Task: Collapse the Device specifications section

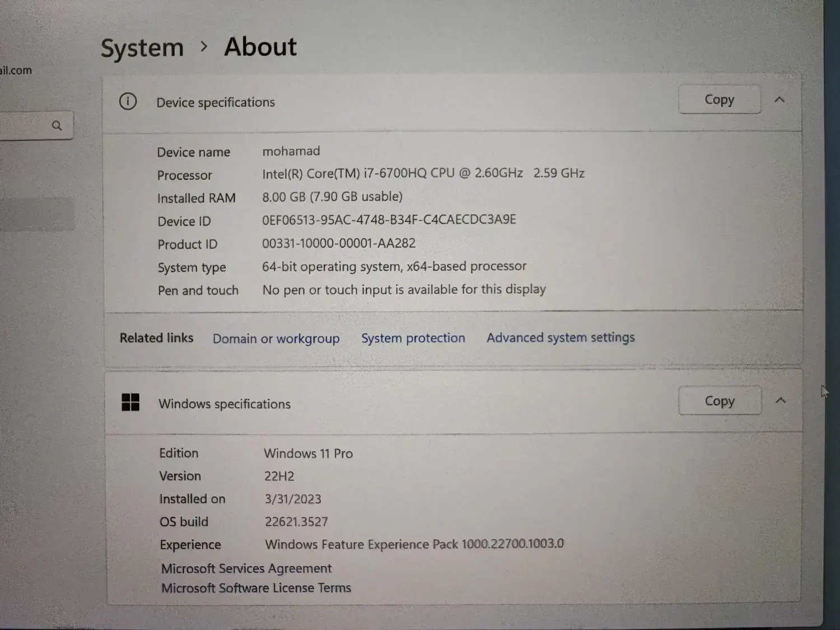Action: tap(780, 100)
